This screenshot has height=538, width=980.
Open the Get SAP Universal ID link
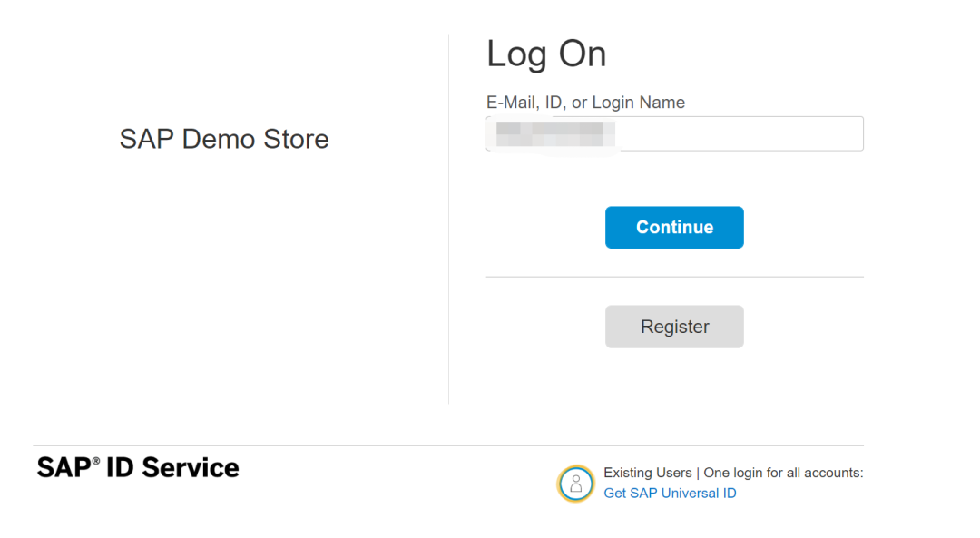(670, 493)
